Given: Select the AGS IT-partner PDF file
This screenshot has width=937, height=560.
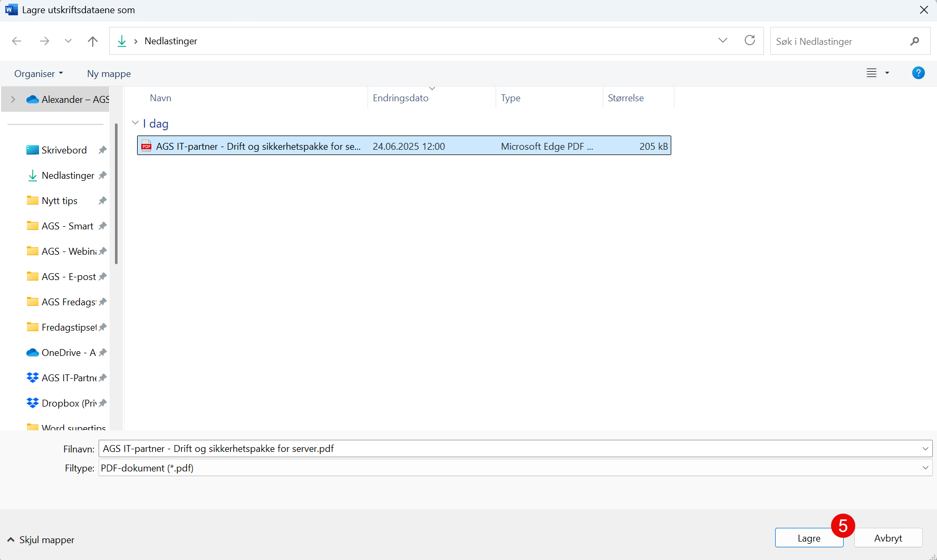Looking at the screenshot, I should point(404,146).
